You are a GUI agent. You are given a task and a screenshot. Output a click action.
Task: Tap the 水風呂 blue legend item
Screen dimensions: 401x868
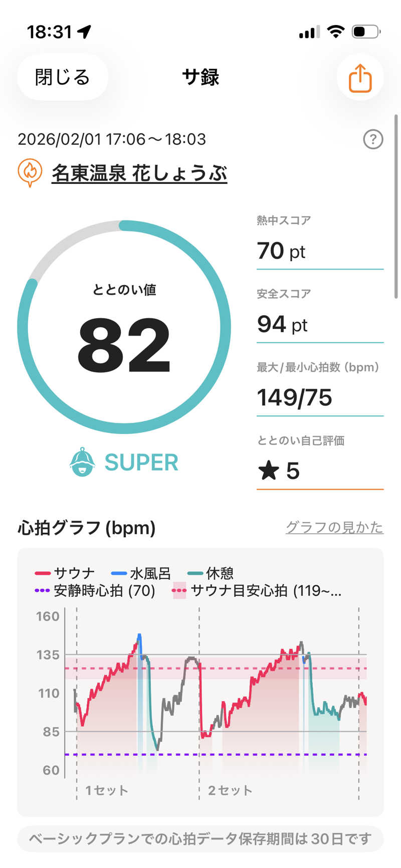click(x=141, y=573)
